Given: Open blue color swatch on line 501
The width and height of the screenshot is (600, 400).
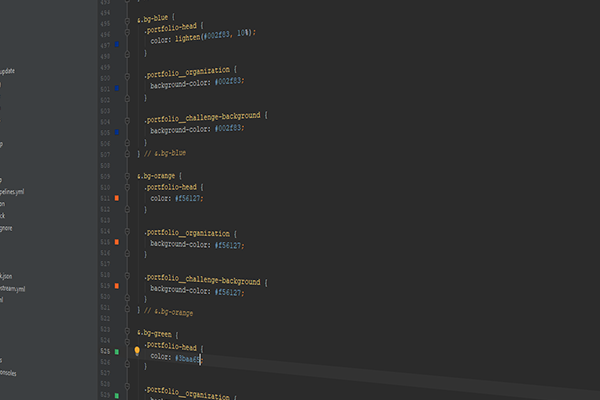Looking at the screenshot, I should (117, 88).
